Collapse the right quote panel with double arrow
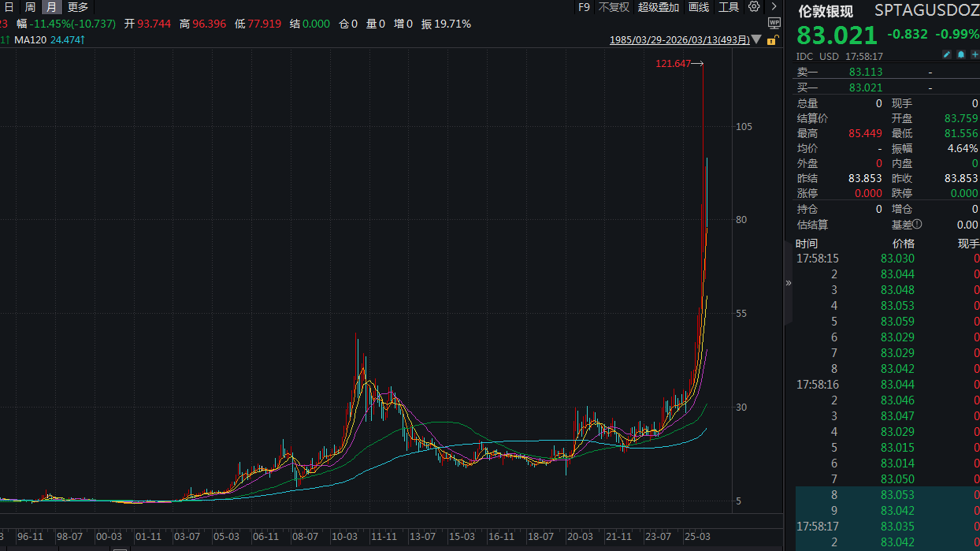 click(788, 282)
